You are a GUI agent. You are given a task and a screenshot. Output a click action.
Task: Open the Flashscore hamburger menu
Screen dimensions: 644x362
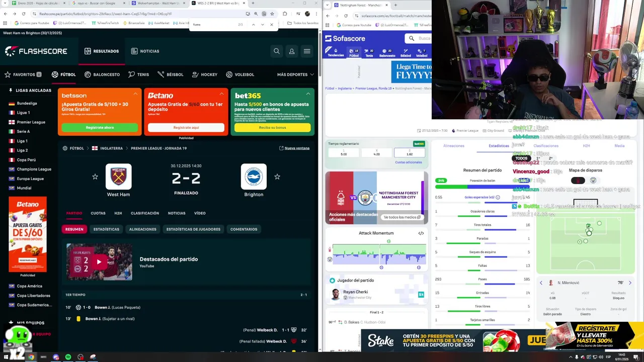[x=306, y=51]
